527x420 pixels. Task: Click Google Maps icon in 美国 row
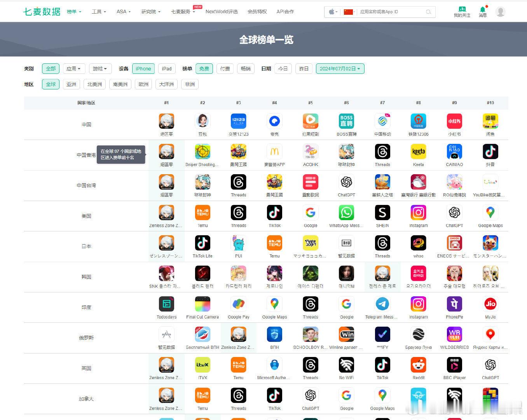coord(490,213)
